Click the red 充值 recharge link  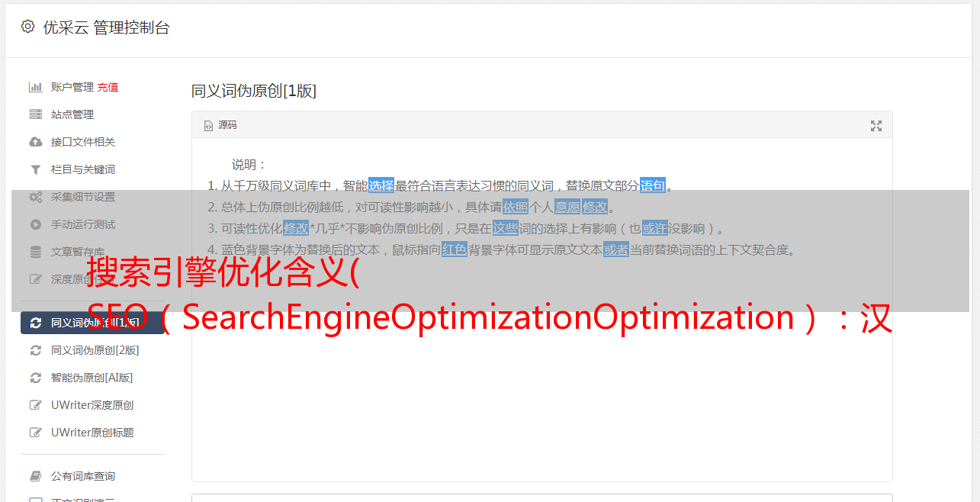[108, 87]
